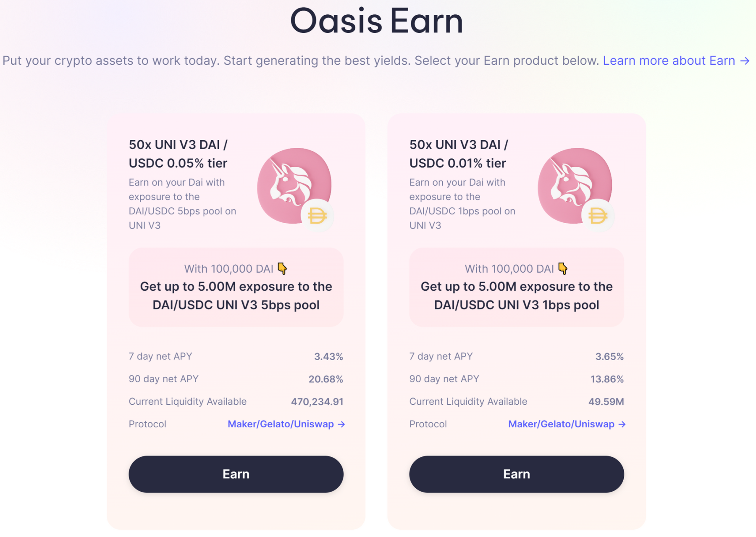Click the 20.68% 90 day net APY value
The width and height of the screenshot is (756, 537).
(325, 379)
